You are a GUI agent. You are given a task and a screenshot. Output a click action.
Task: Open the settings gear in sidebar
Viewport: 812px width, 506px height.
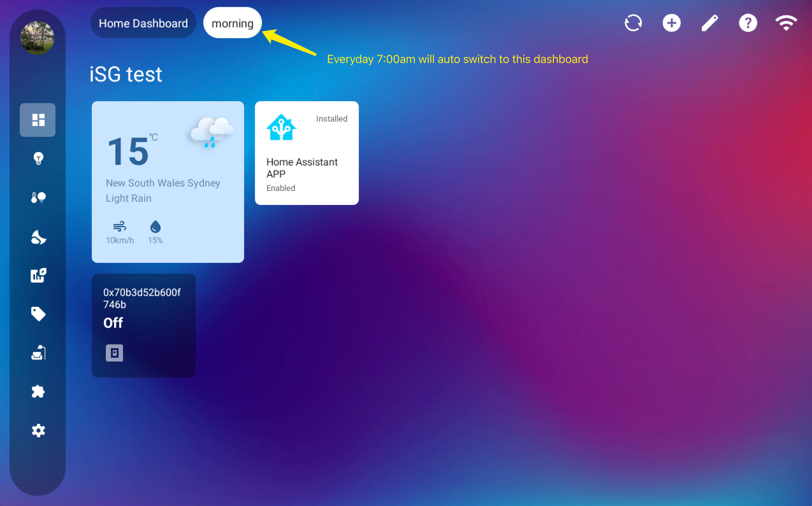pos(38,430)
